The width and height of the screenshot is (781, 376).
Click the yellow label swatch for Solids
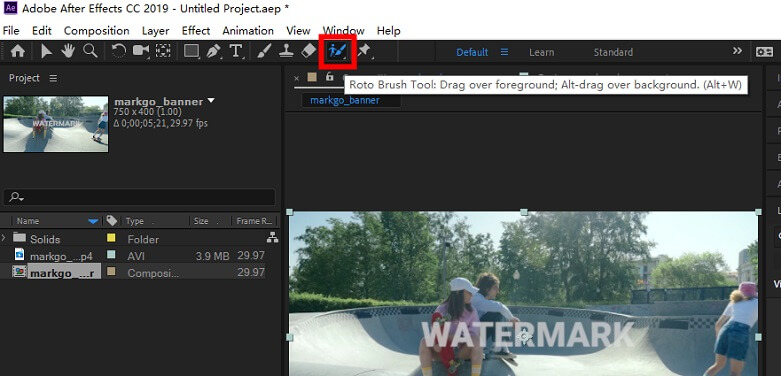click(111, 239)
